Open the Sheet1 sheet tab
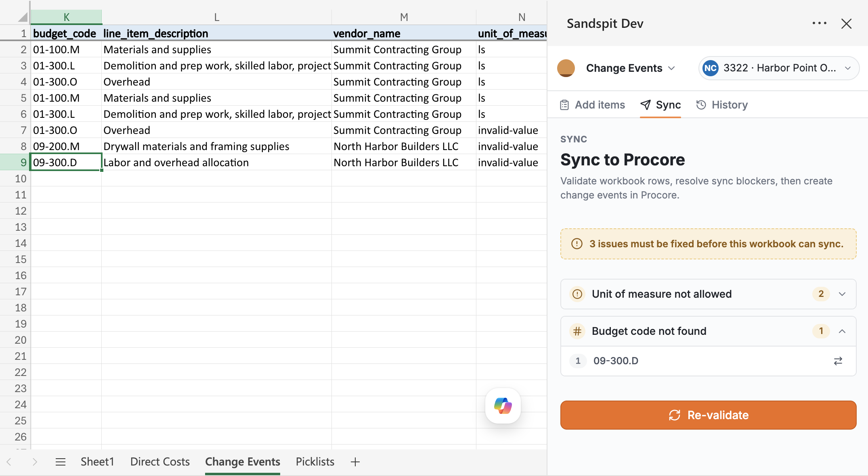868x476 pixels. (x=97, y=462)
